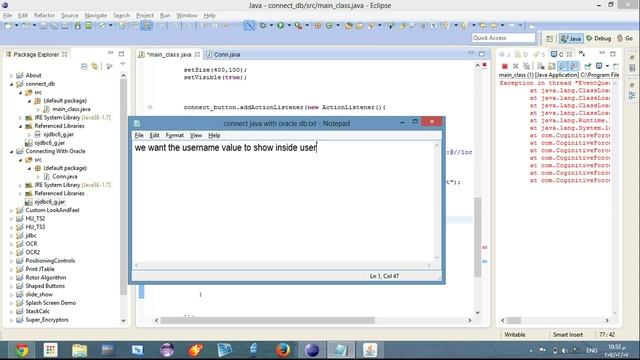
Task: Expand JRE System Library under connect_db
Action: [x=20, y=118]
